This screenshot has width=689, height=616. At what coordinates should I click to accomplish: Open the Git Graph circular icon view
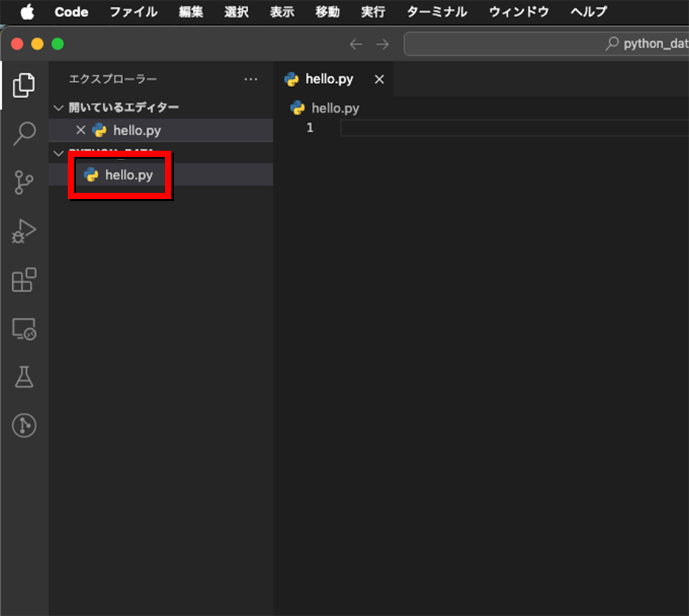[24, 425]
